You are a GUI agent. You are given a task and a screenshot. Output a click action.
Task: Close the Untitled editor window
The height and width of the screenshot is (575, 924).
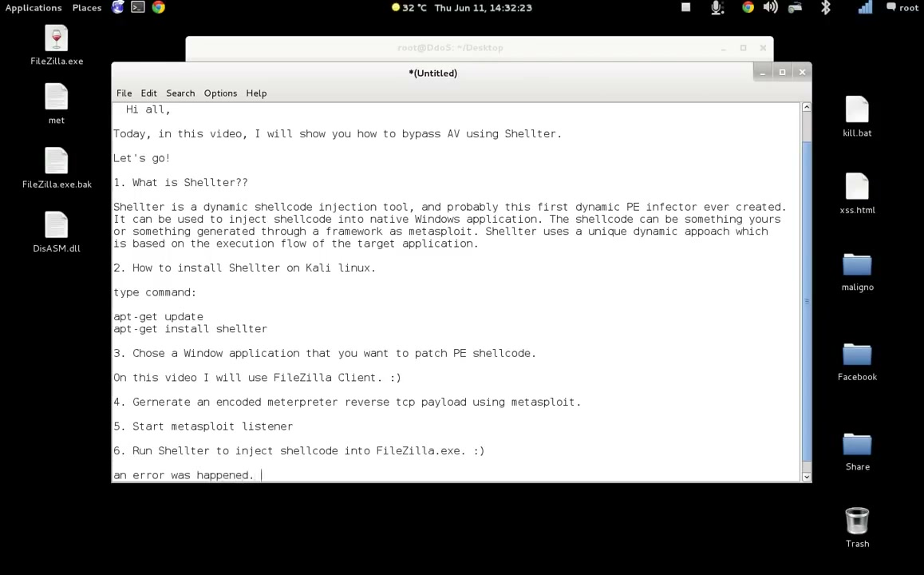pyautogui.click(x=802, y=72)
